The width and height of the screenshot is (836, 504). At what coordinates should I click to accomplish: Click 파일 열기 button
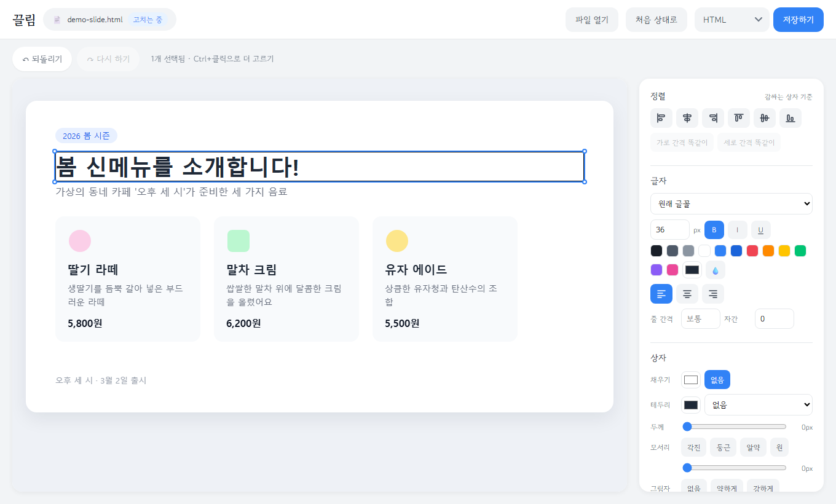[x=592, y=20]
